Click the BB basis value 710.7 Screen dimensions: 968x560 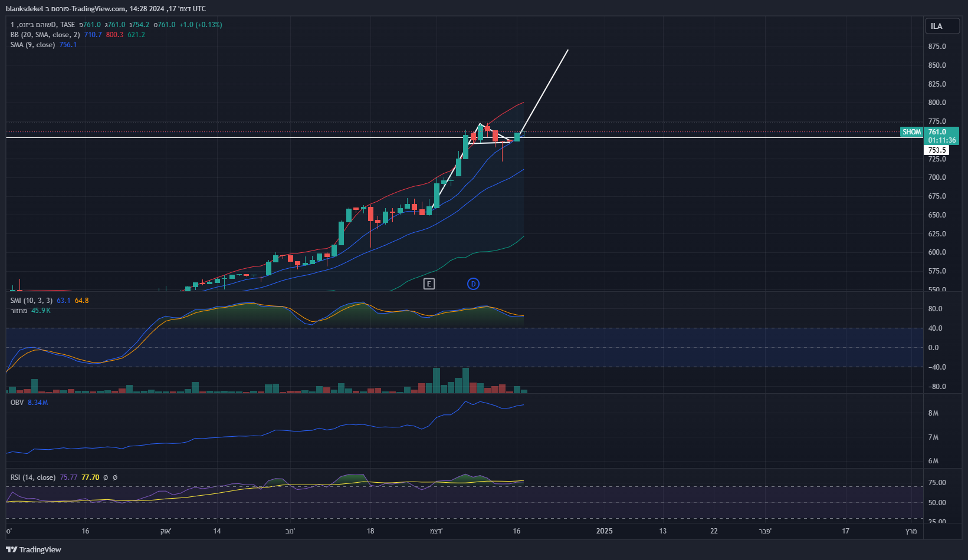tap(93, 35)
